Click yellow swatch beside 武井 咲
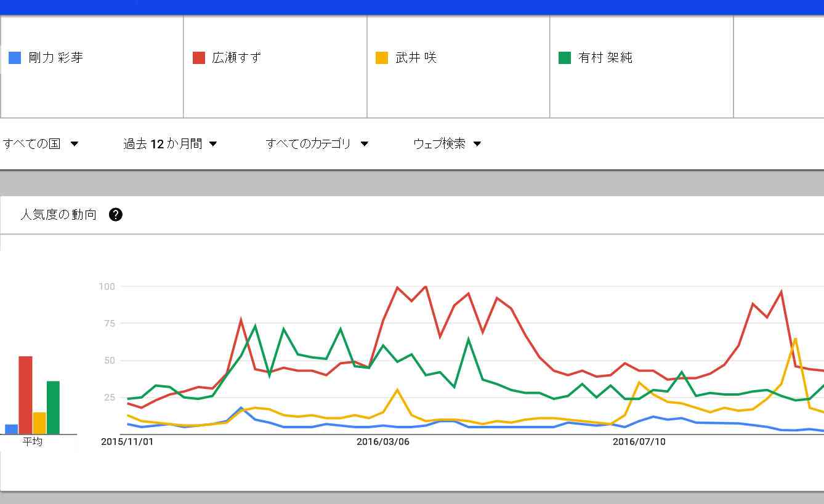 [382, 58]
